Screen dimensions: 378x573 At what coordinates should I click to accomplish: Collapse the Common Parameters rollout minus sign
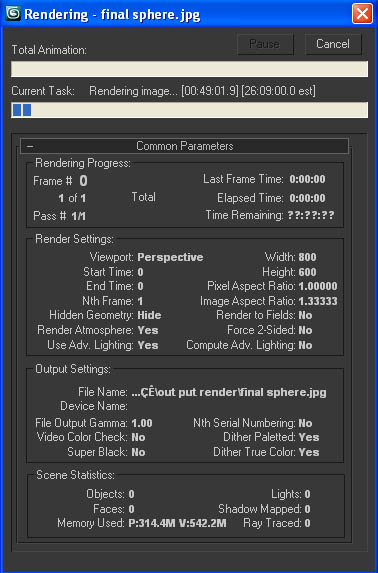tap(30, 146)
